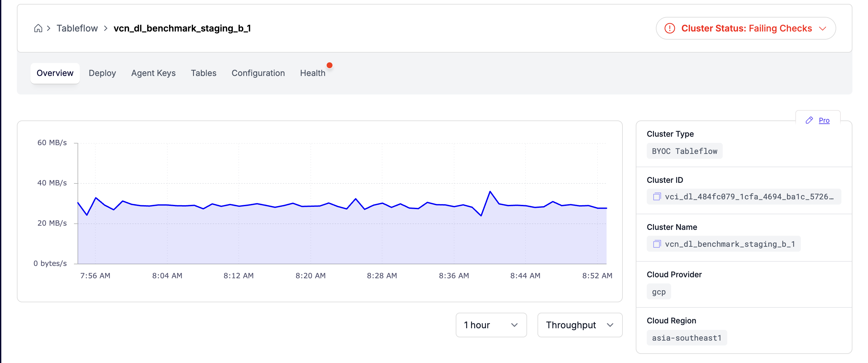
Task: Click the pencil edit icon beside Pro
Action: [809, 120]
